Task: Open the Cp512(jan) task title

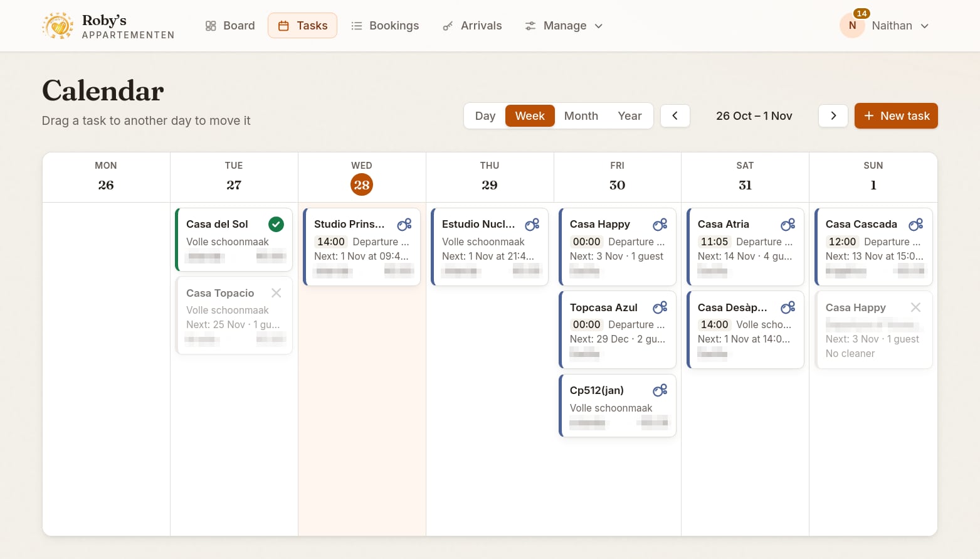Action: [597, 390]
